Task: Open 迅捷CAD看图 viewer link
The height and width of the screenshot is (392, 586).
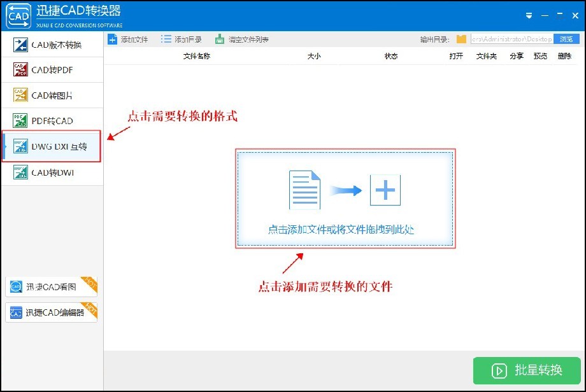Action: [51, 287]
